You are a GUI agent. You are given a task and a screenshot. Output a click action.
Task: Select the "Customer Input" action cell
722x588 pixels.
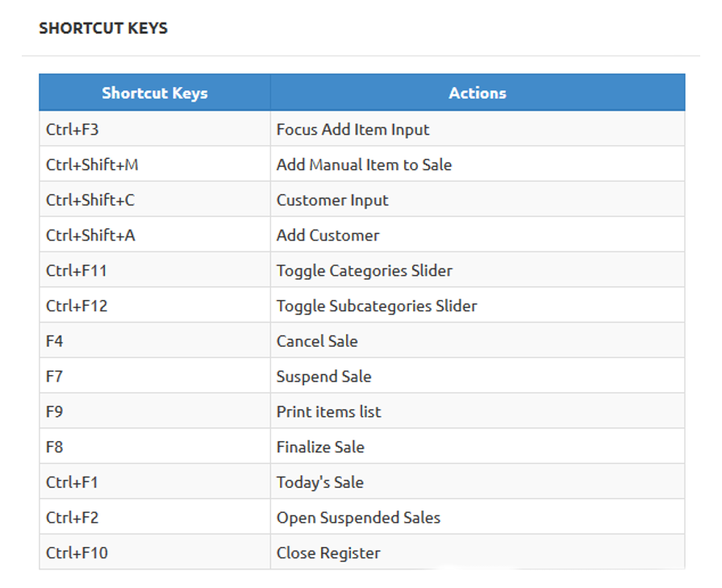(x=332, y=200)
